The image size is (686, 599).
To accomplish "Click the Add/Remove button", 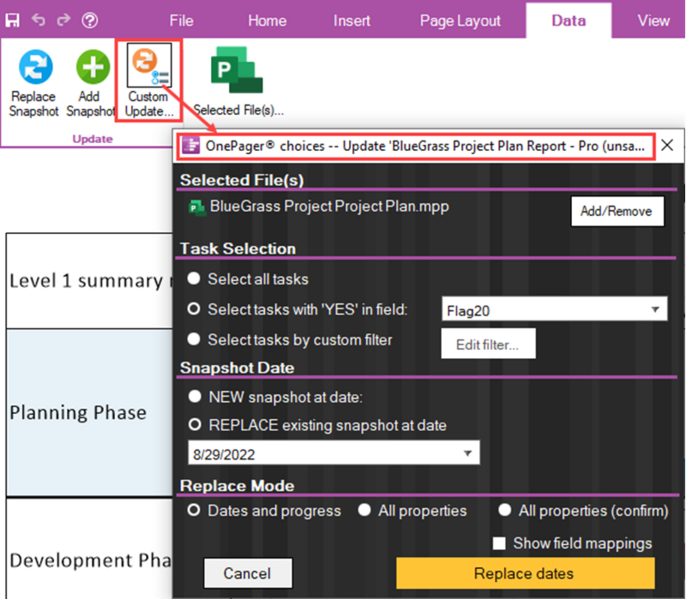I will (617, 211).
